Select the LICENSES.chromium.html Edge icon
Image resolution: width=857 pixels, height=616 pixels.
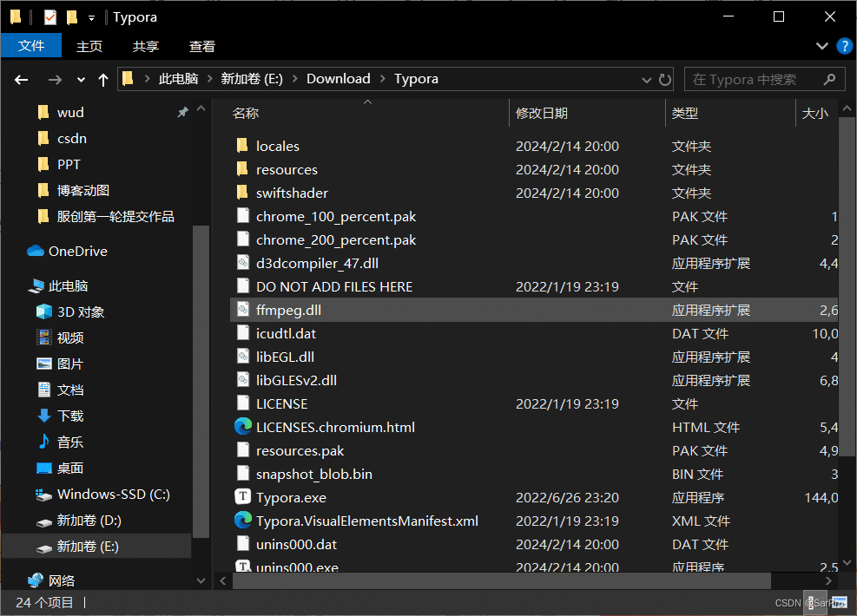243,427
